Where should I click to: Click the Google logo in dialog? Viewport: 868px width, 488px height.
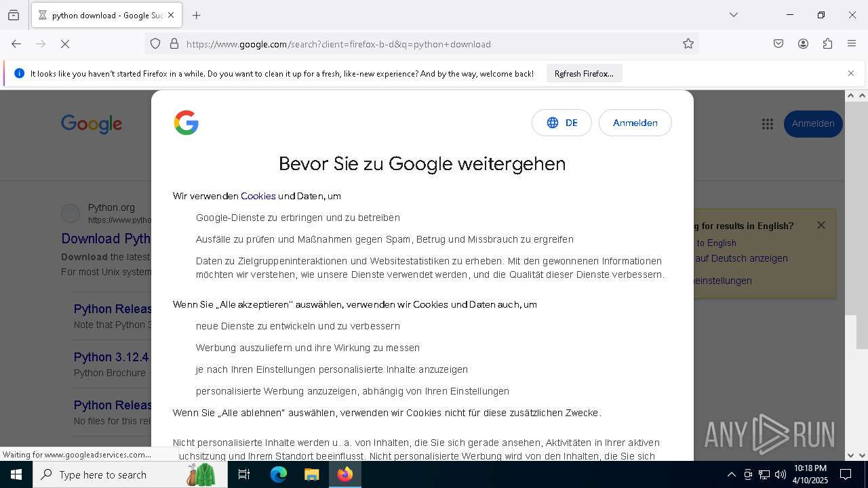click(186, 123)
